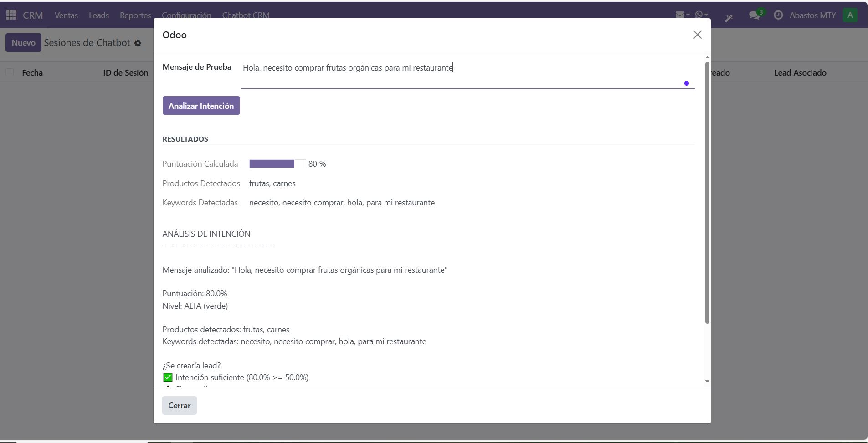Switch to the Chatbot CRM menu
Image resolution: width=868 pixels, height=443 pixels.
246,15
